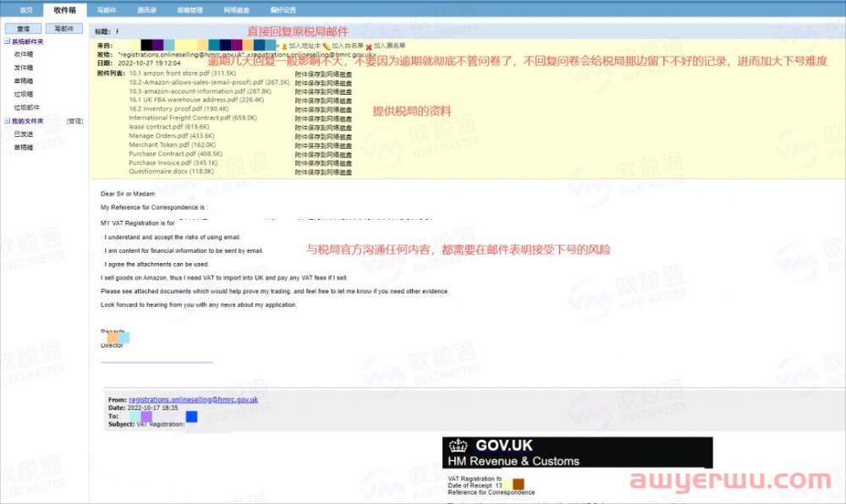846x504 pixels.
Task: Click the 加入地址本 person icon
Action: (284, 47)
